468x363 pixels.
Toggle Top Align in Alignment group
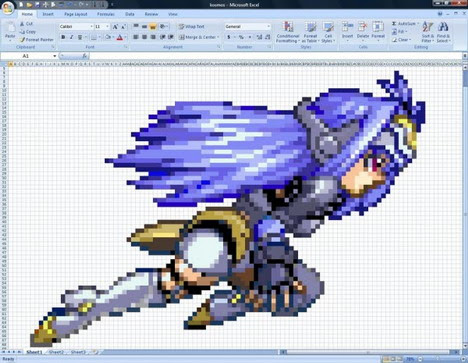point(136,26)
